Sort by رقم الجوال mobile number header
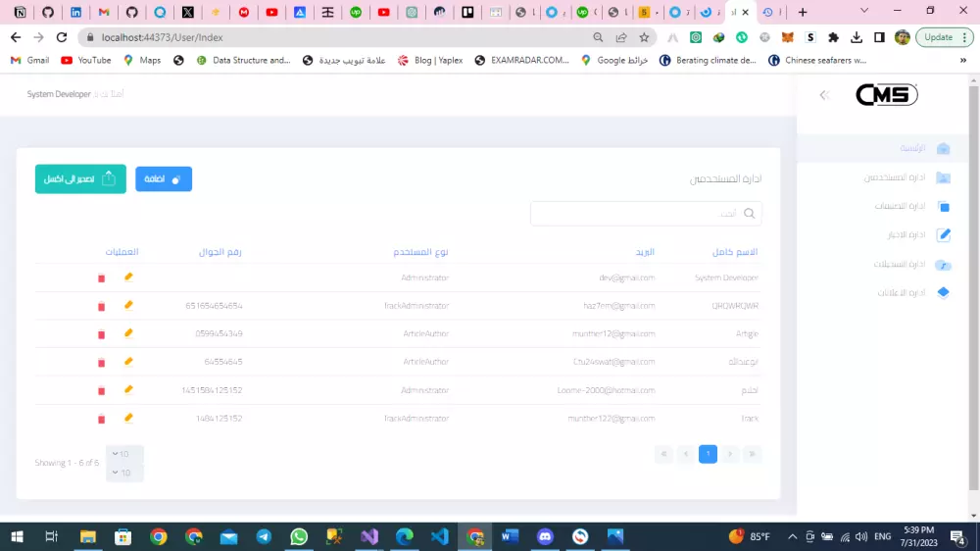 pos(220,251)
